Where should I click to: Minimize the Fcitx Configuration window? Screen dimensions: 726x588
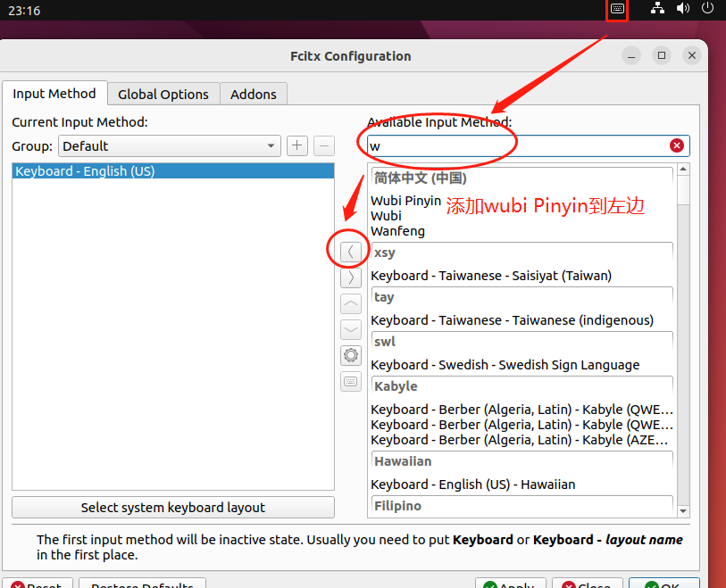pyautogui.click(x=631, y=56)
